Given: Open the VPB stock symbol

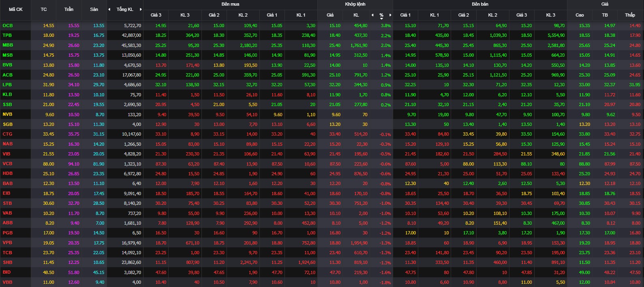Looking at the screenshot, I should [7, 242].
